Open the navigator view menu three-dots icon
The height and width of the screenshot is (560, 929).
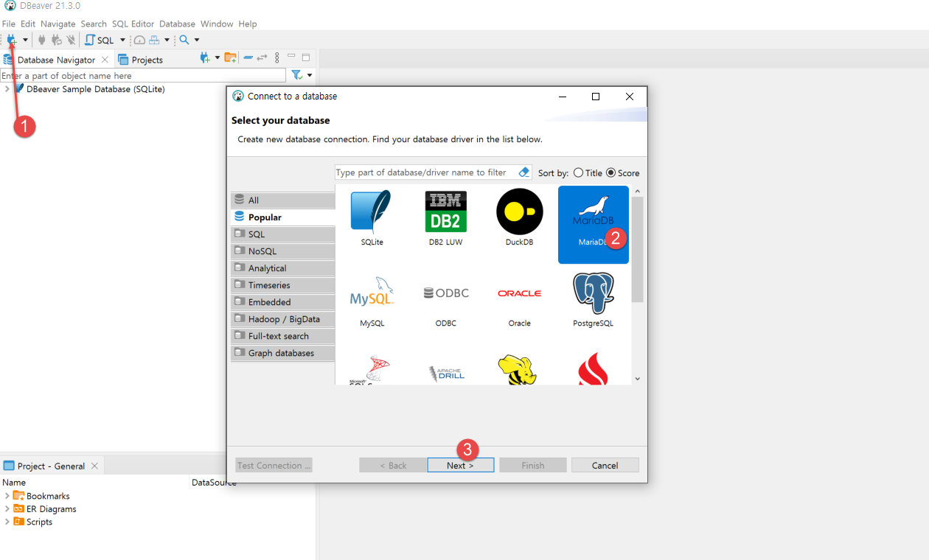point(277,57)
